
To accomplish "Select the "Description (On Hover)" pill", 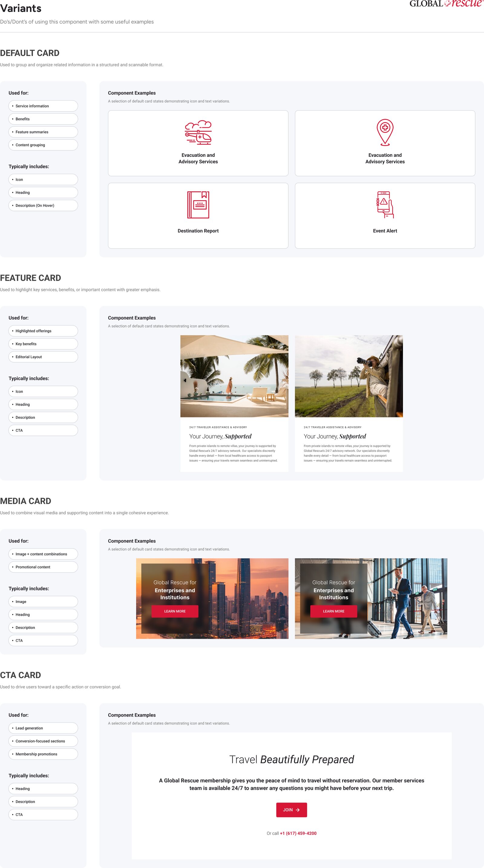I will (43, 206).
